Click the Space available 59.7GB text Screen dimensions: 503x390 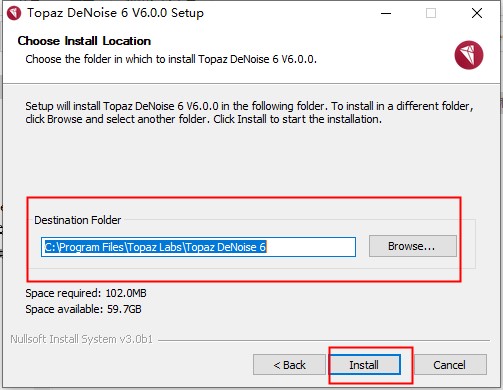[x=83, y=309]
